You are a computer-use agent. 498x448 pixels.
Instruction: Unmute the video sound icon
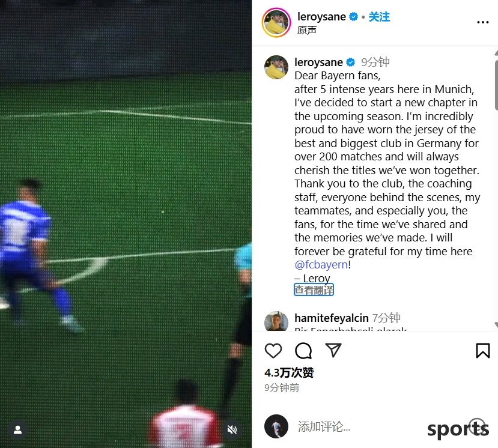coord(232,430)
